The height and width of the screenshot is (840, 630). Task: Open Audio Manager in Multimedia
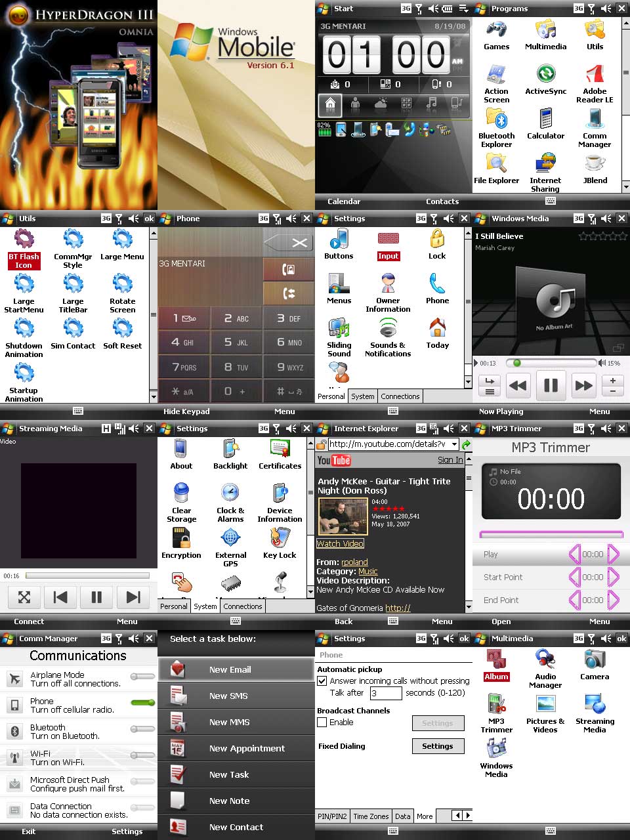coord(545,669)
